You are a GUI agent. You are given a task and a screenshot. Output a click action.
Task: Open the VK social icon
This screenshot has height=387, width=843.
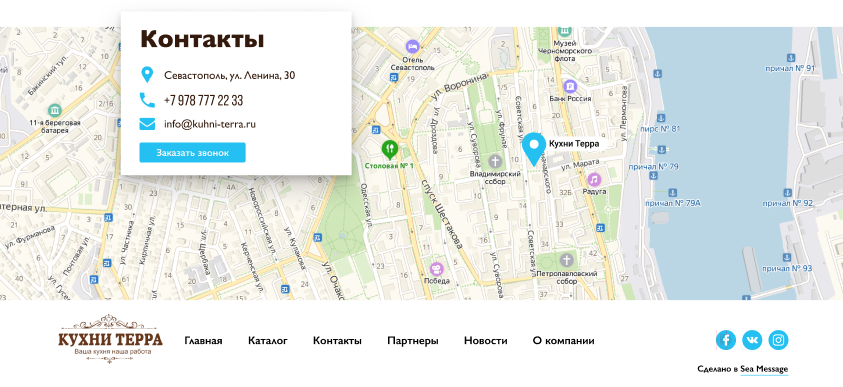pos(752,340)
